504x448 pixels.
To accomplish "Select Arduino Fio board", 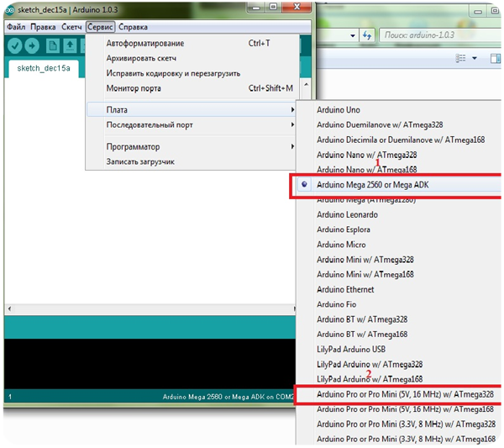I will 398,304.
